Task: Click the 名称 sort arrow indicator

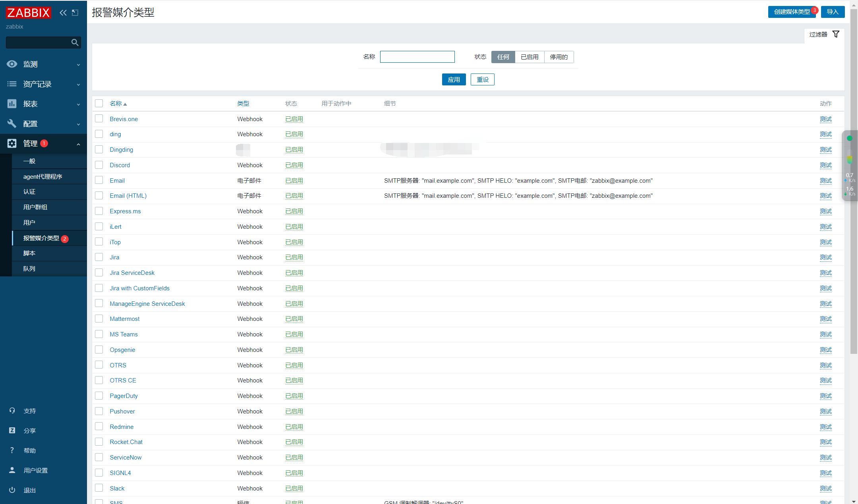Action: tap(125, 104)
